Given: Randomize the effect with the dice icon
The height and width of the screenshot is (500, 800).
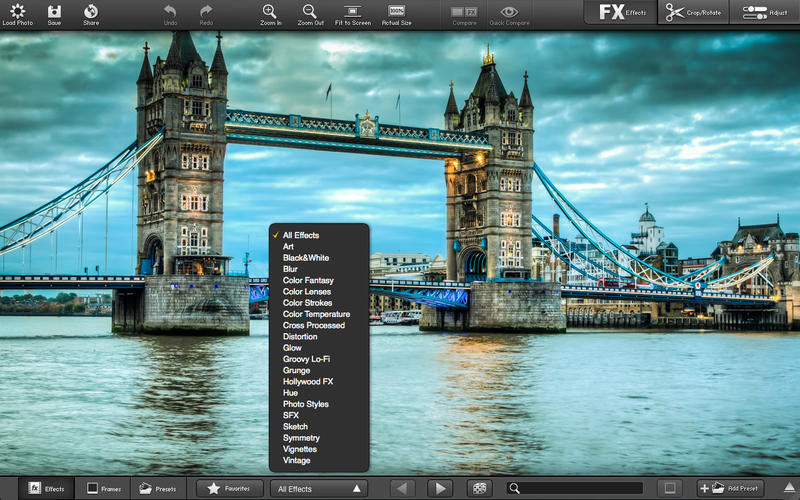Looking at the screenshot, I should [x=479, y=488].
